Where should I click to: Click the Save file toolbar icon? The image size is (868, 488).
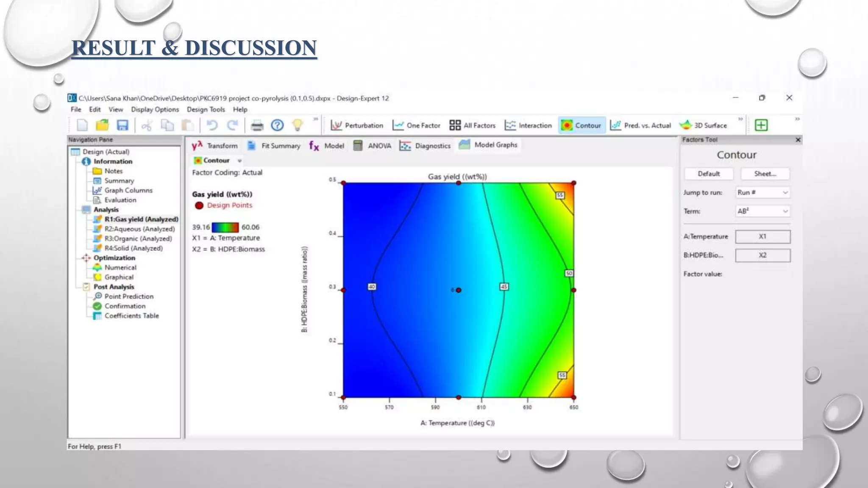(122, 125)
